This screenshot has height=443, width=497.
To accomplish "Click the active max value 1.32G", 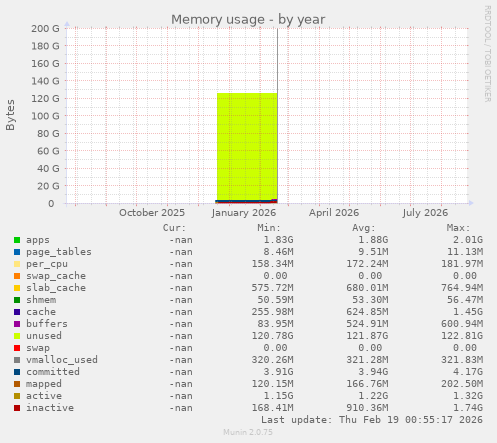I will coord(468,396).
